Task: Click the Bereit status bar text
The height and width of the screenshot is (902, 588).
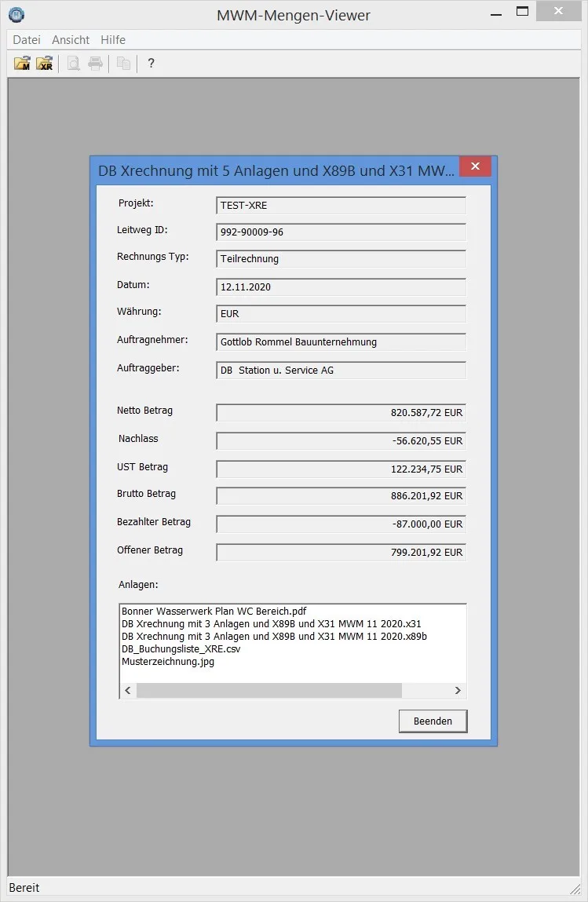Action: tap(24, 888)
